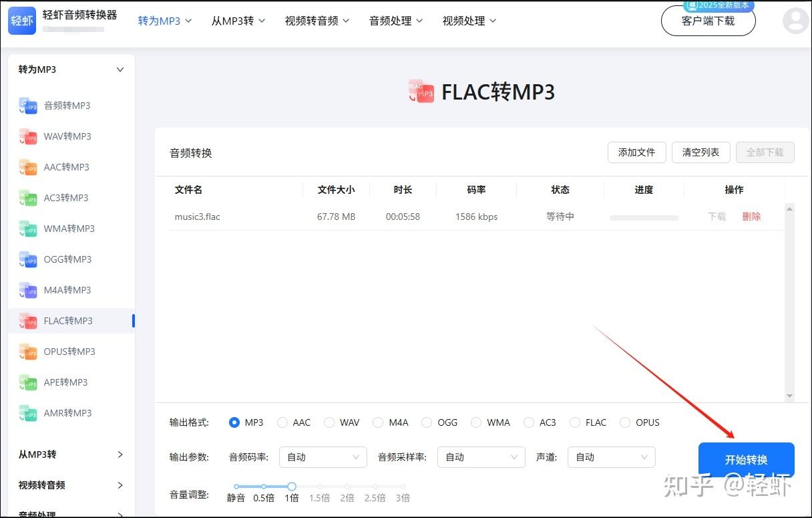Select FLAC output format
Image resolution: width=812 pixels, height=518 pixels.
(x=575, y=422)
